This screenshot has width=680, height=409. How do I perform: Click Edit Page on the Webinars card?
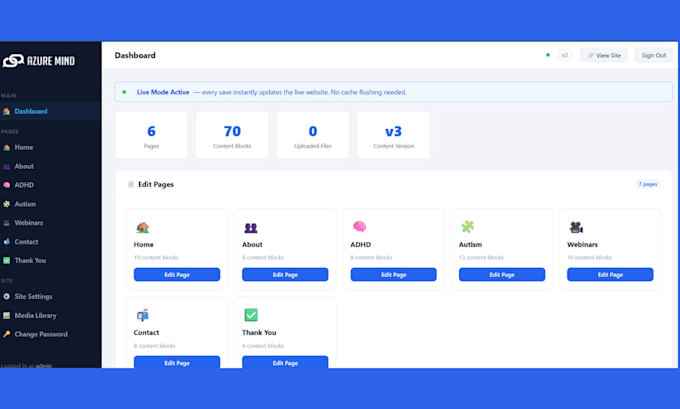[x=610, y=275]
